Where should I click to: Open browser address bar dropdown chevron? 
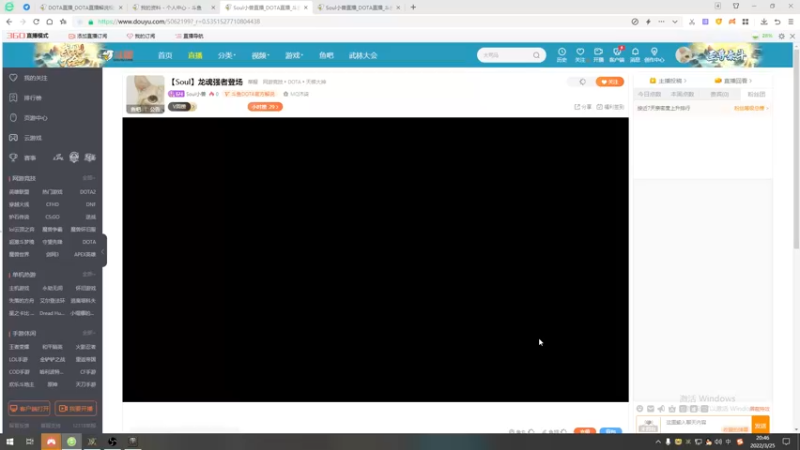click(674, 21)
